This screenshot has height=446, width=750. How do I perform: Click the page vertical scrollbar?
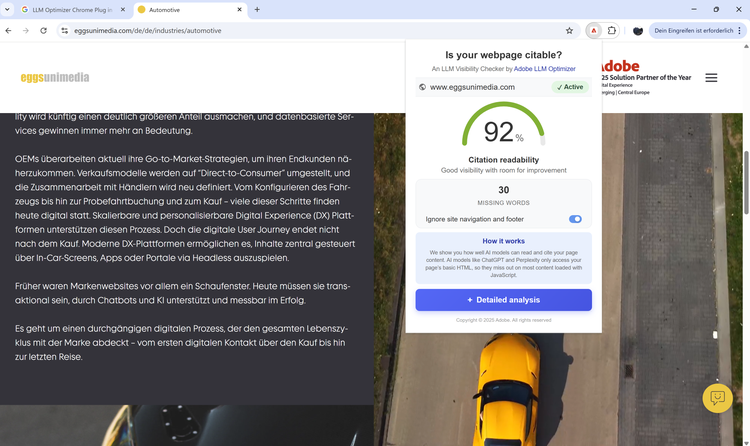(x=746, y=180)
